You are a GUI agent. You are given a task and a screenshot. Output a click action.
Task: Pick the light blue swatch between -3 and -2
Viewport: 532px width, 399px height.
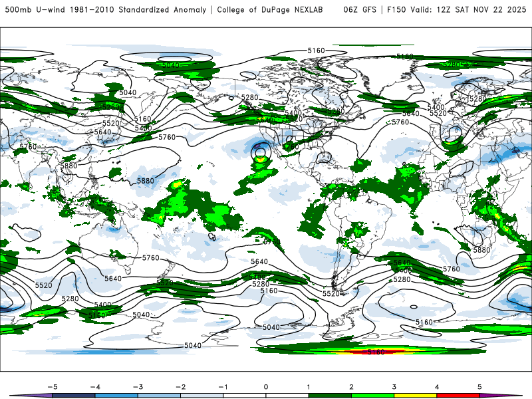click(159, 396)
